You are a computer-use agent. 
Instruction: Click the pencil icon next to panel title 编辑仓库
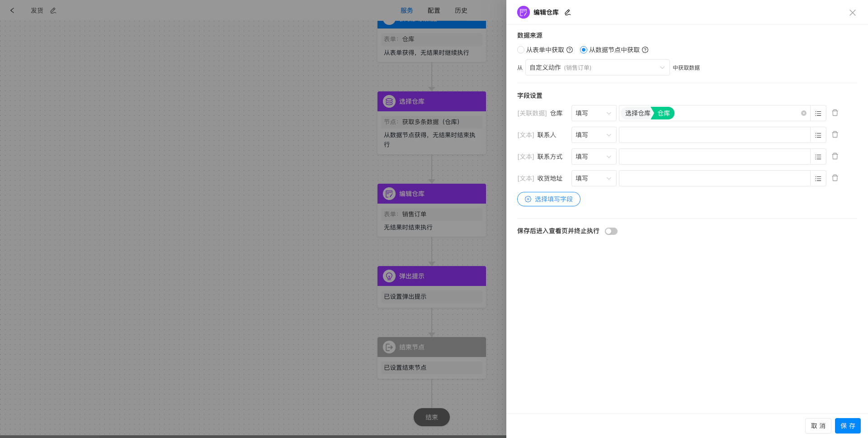[567, 12]
